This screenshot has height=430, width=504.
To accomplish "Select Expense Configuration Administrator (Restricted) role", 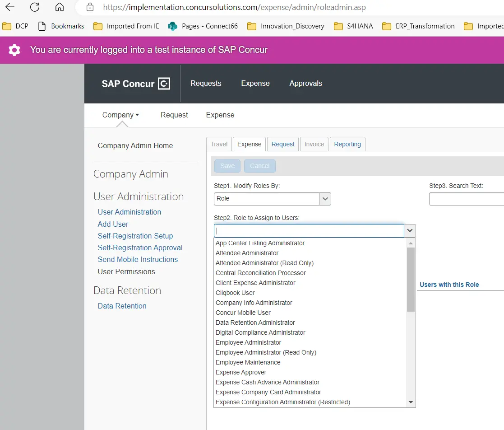I will click(310, 402).
